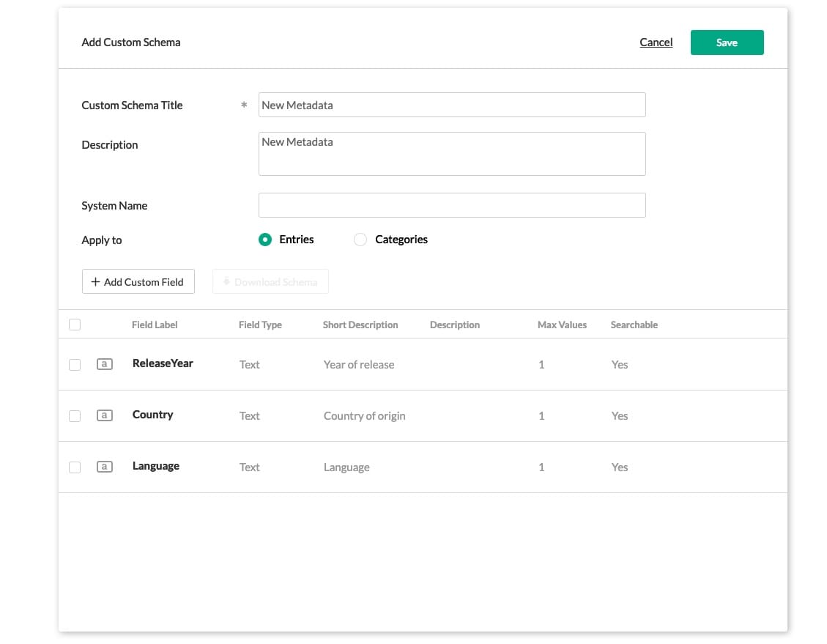Viewport: 827px width, 644px height.
Task: Select the Entries radio button
Action: point(265,240)
